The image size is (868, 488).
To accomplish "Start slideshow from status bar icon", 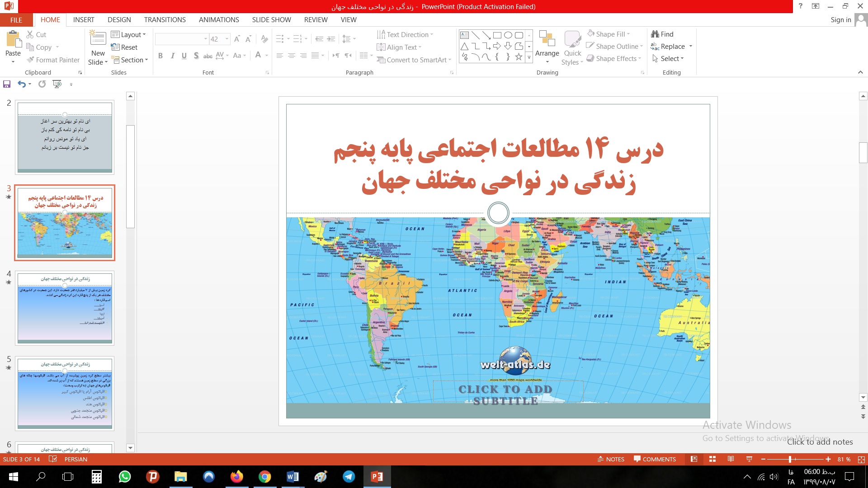I will click(749, 459).
